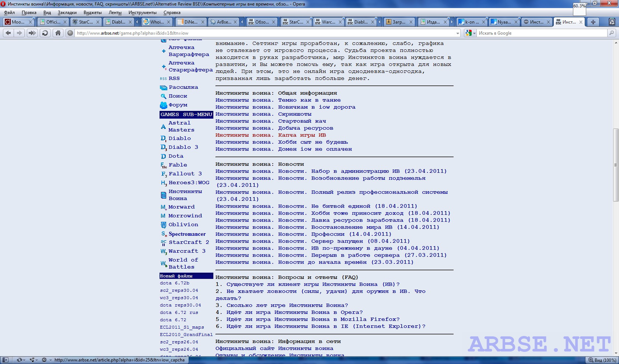
Task: Open the Инструменты menu
Action: pyautogui.click(x=143, y=13)
